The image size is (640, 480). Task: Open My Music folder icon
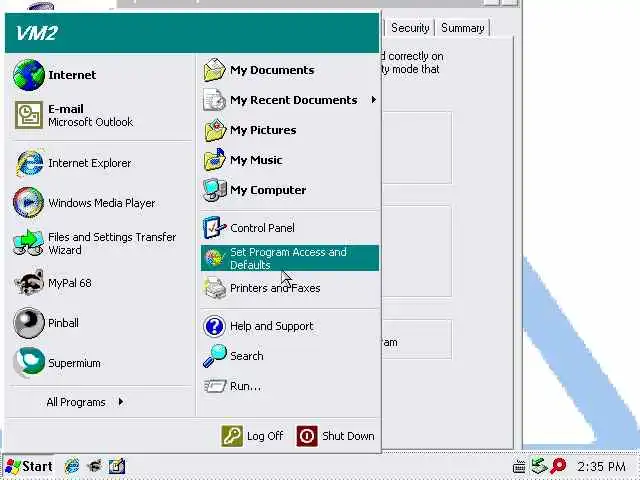(x=215, y=160)
